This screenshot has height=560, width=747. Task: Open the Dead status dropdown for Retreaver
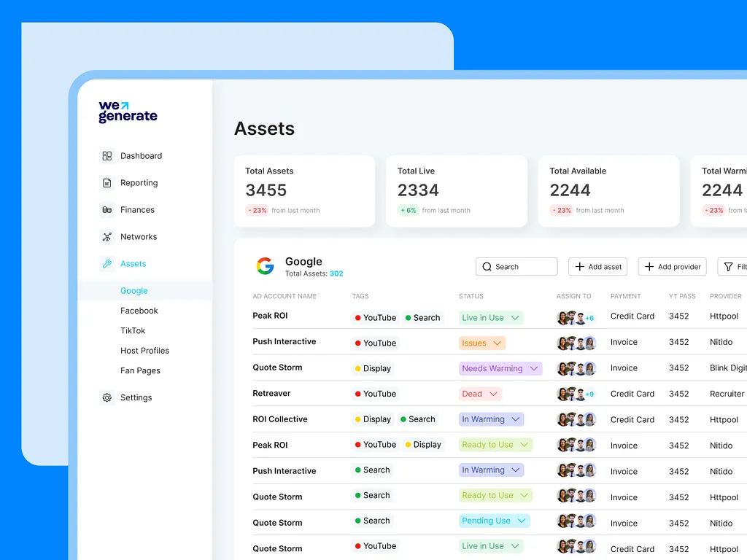(480, 394)
